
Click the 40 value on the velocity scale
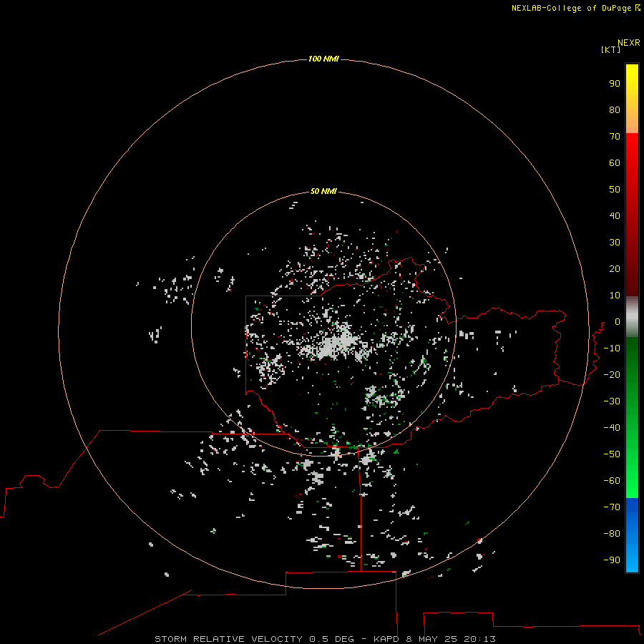point(615,216)
